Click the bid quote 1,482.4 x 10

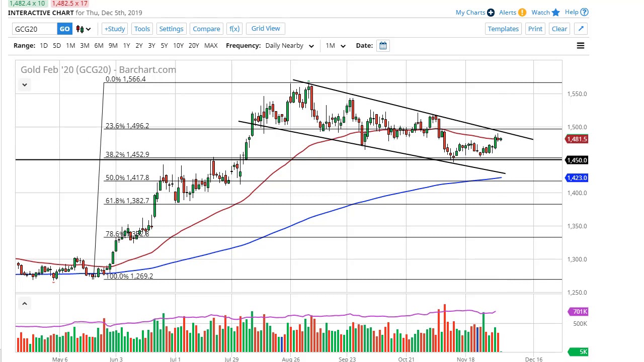[x=27, y=4]
